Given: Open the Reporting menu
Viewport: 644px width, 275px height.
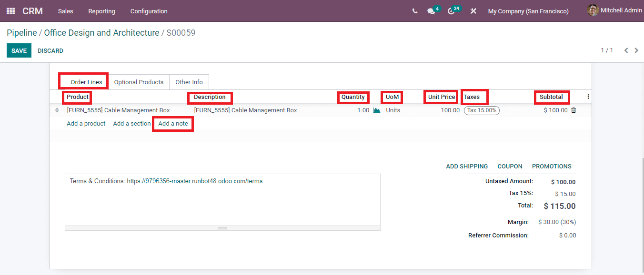Looking at the screenshot, I should pos(101,11).
